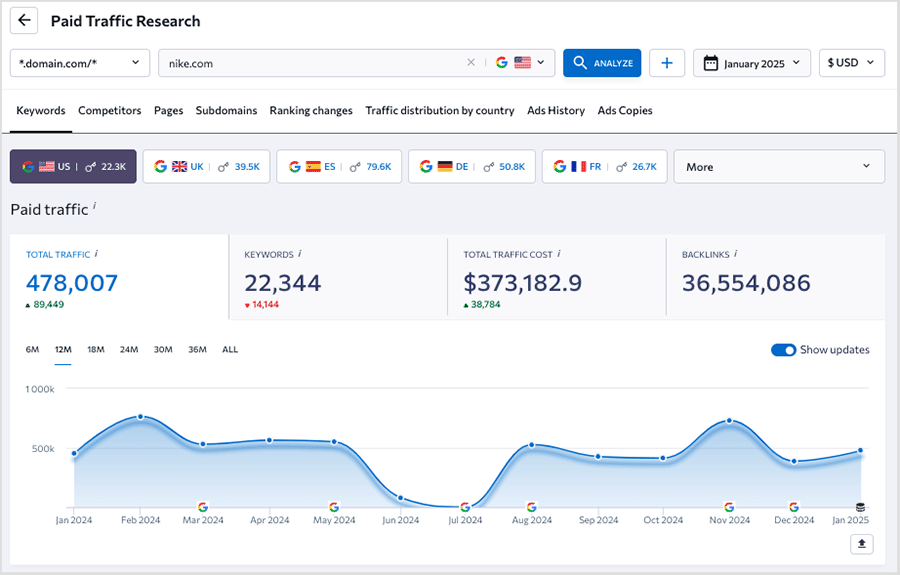Open the Ranking changes tab
Screen dimensions: 900x575
pos(311,111)
